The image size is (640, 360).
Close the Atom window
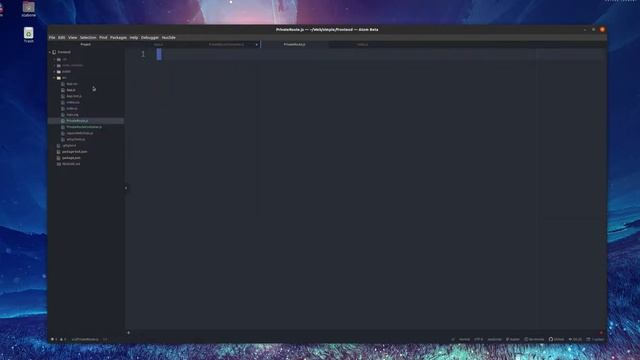click(602, 29)
